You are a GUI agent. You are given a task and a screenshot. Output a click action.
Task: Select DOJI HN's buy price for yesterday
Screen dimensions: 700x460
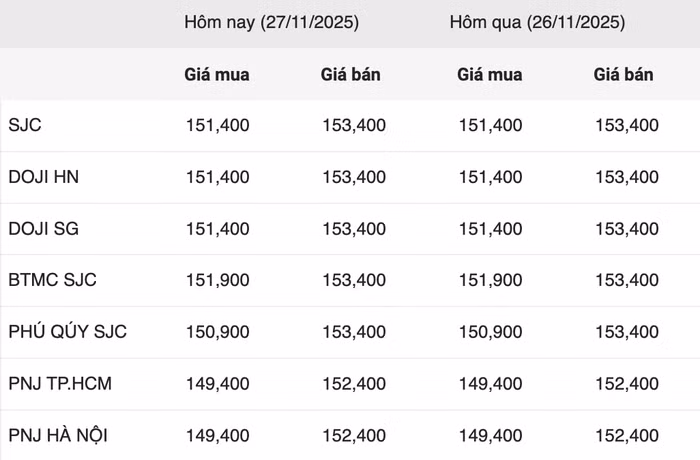tap(490, 177)
